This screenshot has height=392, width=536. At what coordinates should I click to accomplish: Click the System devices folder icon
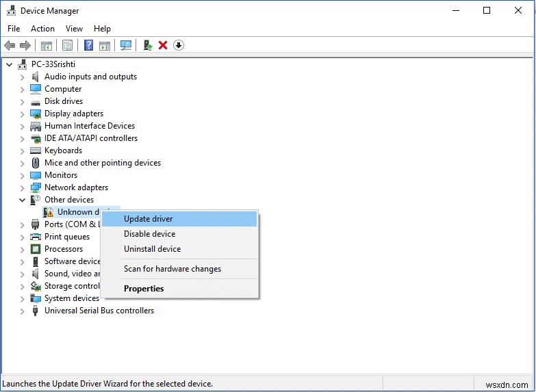(x=36, y=298)
